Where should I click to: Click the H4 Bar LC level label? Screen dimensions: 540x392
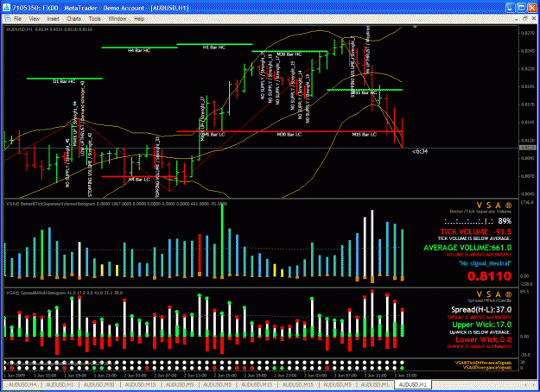[139, 180]
